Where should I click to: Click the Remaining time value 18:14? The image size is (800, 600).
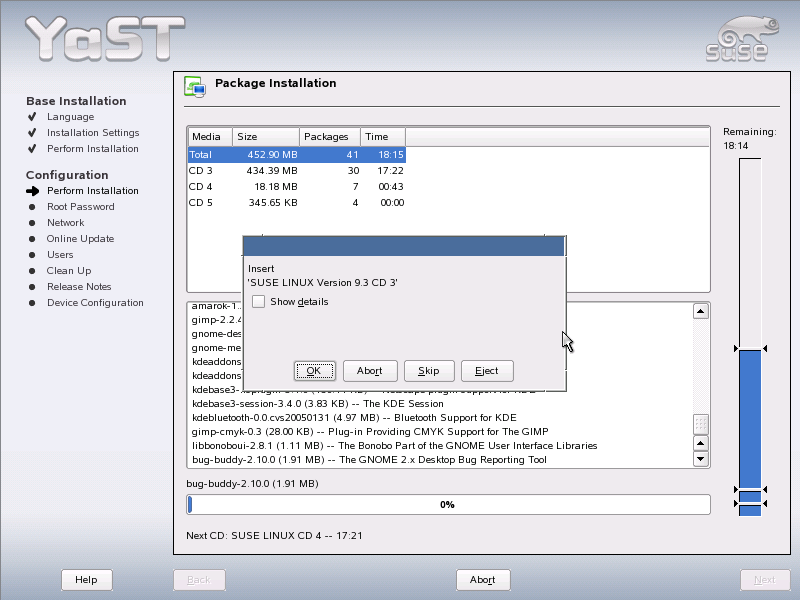click(x=736, y=146)
